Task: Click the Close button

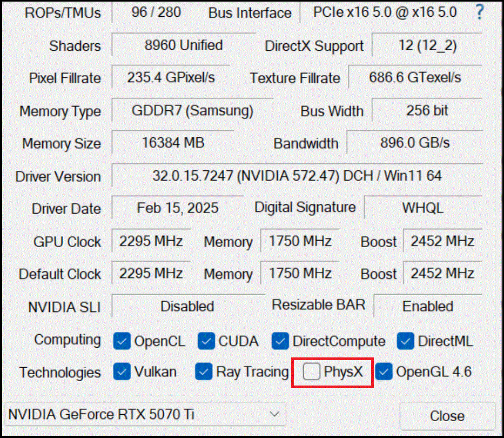Action: [x=447, y=416]
